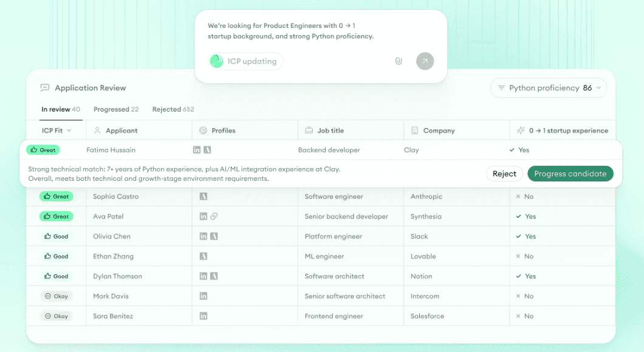Click the Applicant column header
The height and width of the screenshot is (352, 644).
(x=122, y=130)
